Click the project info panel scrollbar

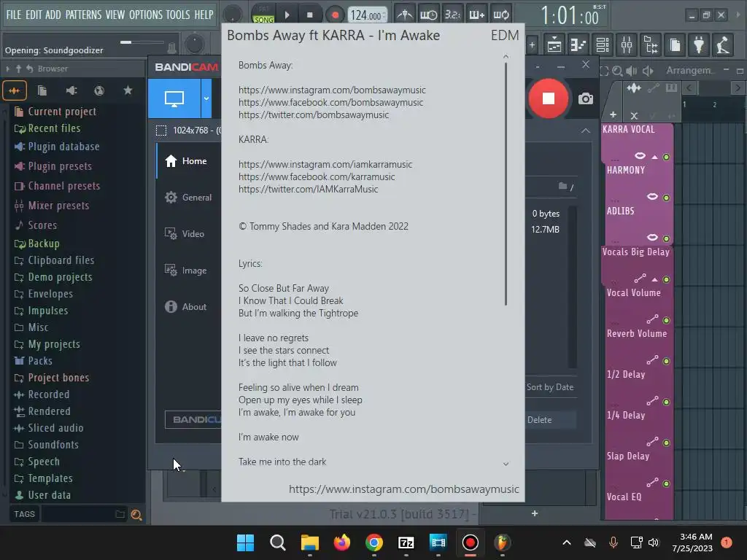(506, 183)
